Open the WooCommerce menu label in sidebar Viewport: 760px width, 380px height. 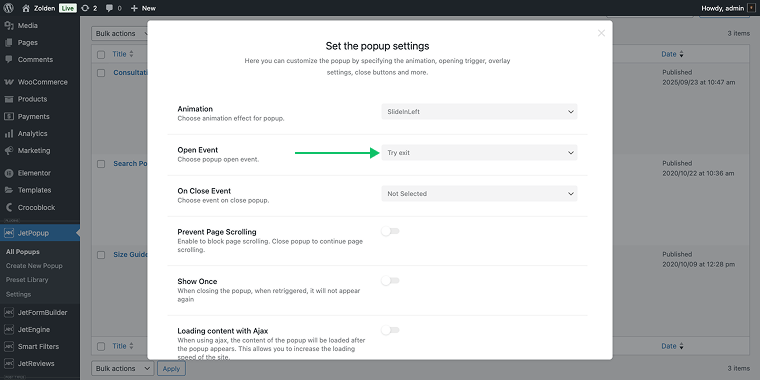click(43, 82)
